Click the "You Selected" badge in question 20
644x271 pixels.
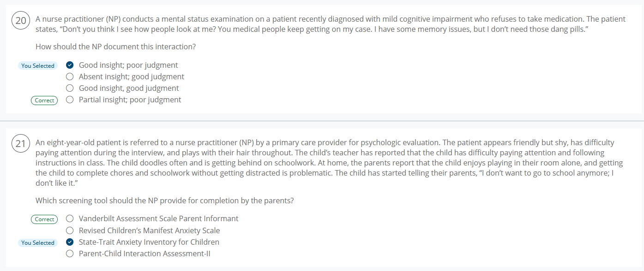[x=38, y=65]
